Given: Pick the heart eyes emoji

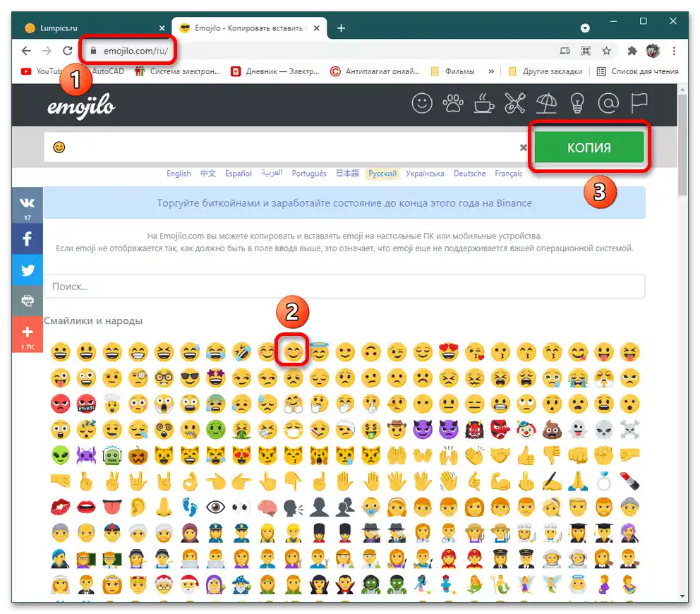Looking at the screenshot, I should [448, 352].
